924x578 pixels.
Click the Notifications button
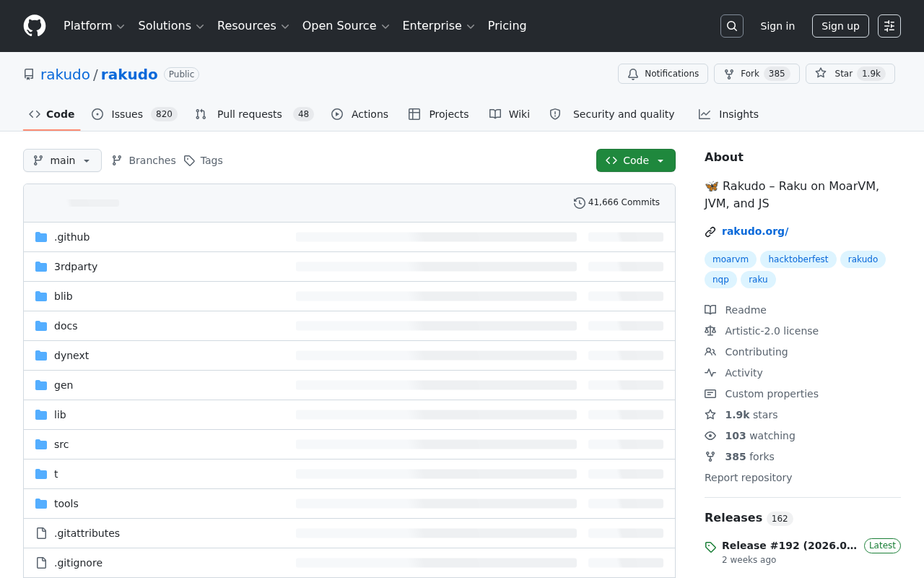point(663,74)
